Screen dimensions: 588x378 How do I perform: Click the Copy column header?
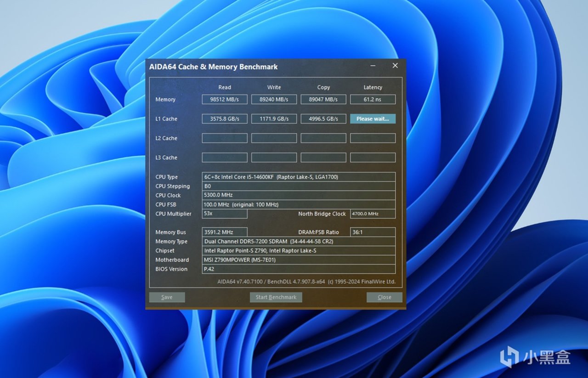[x=323, y=87]
